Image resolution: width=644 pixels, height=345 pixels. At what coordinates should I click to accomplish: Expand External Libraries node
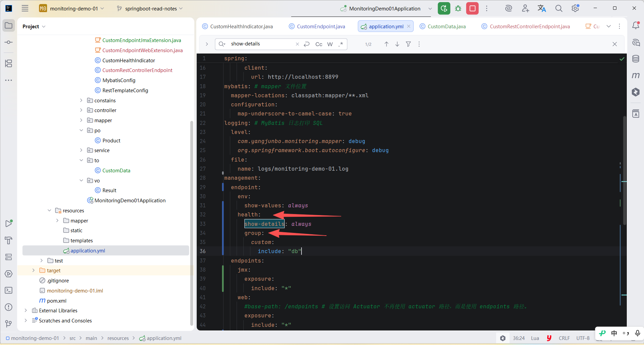[26, 310]
